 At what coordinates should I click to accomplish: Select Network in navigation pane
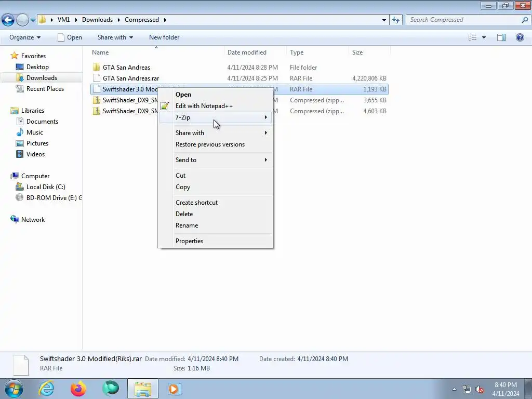click(x=33, y=220)
